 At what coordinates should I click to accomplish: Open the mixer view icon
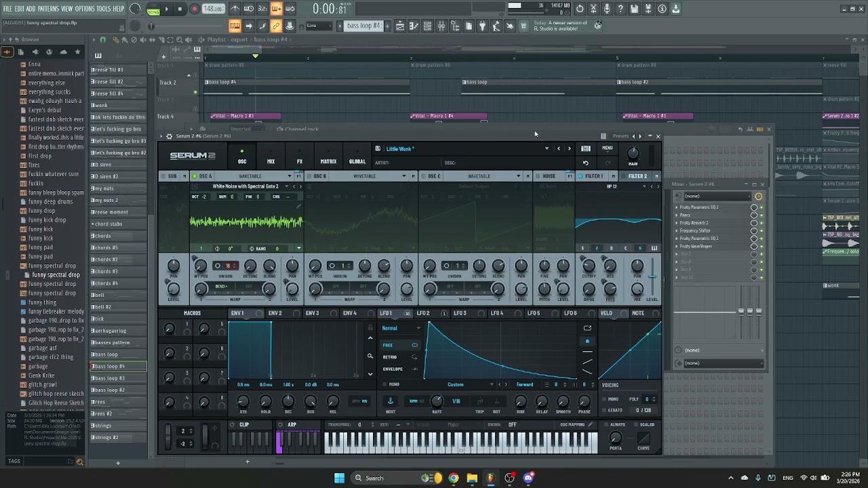click(441, 26)
